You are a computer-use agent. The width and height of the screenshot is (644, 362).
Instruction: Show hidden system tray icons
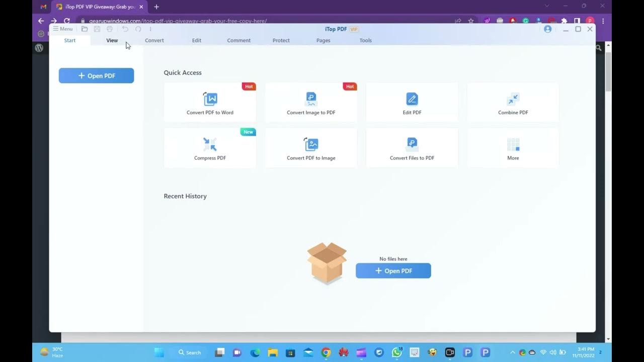click(512, 352)
